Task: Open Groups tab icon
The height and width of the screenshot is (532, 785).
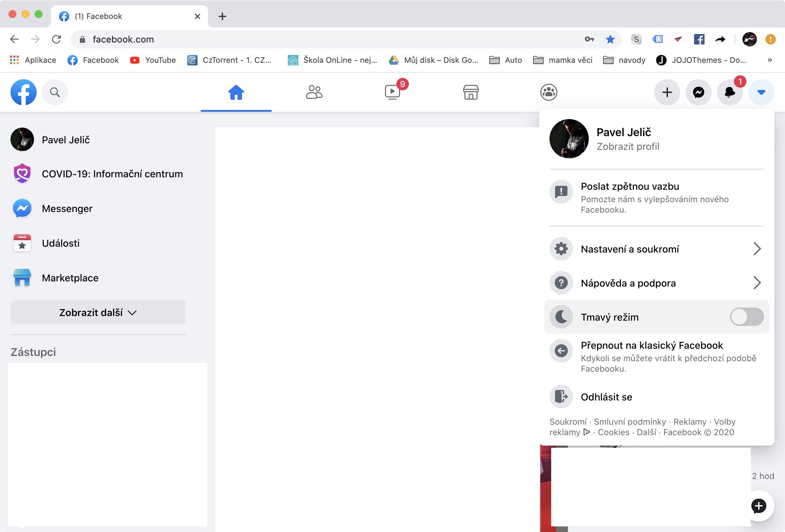Action: [549, 92]
